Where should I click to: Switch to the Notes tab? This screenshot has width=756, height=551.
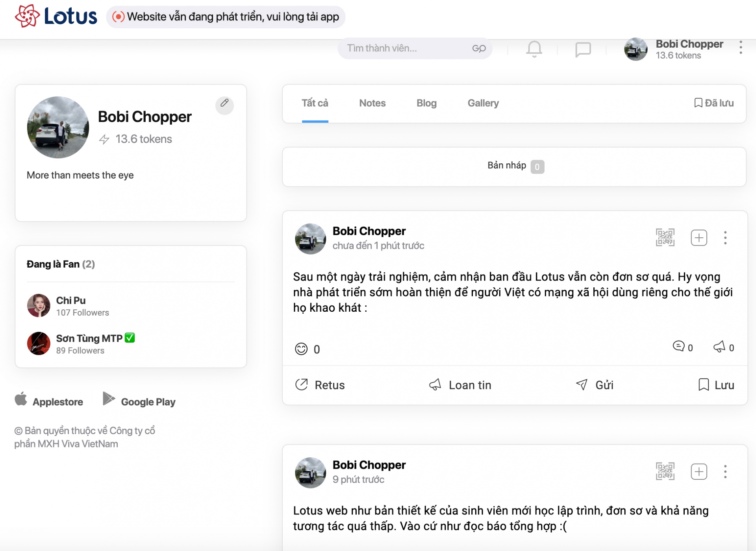(x=372, y=103)
